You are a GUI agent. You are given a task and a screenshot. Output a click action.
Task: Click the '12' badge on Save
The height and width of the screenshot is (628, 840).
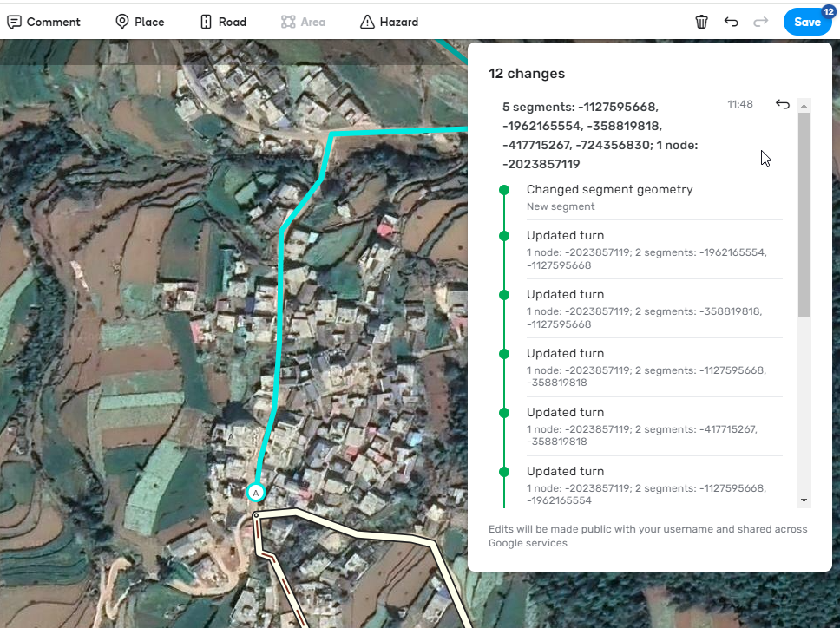[x=828, y=12]
